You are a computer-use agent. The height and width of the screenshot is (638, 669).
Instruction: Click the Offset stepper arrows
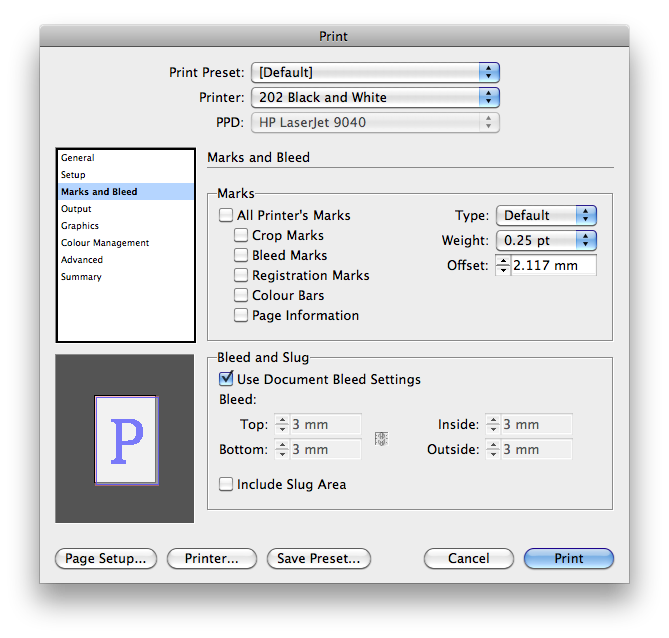coord(504,265)
